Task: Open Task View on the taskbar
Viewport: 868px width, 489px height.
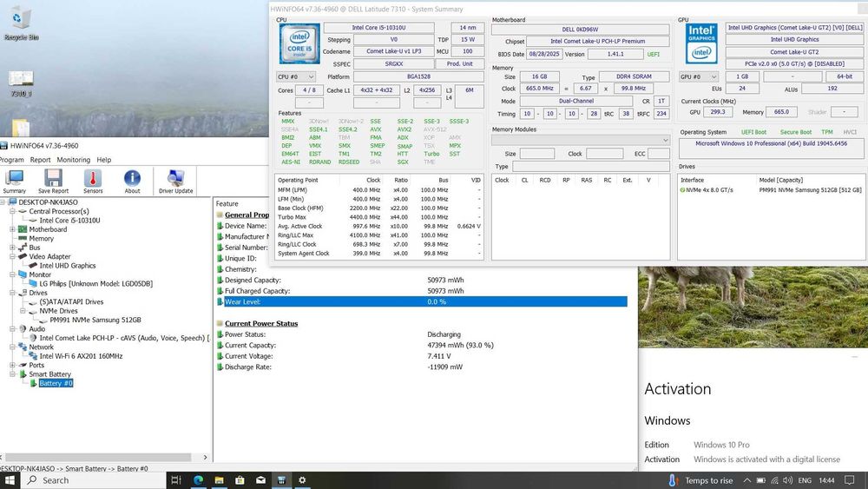Action: point(176,480)
